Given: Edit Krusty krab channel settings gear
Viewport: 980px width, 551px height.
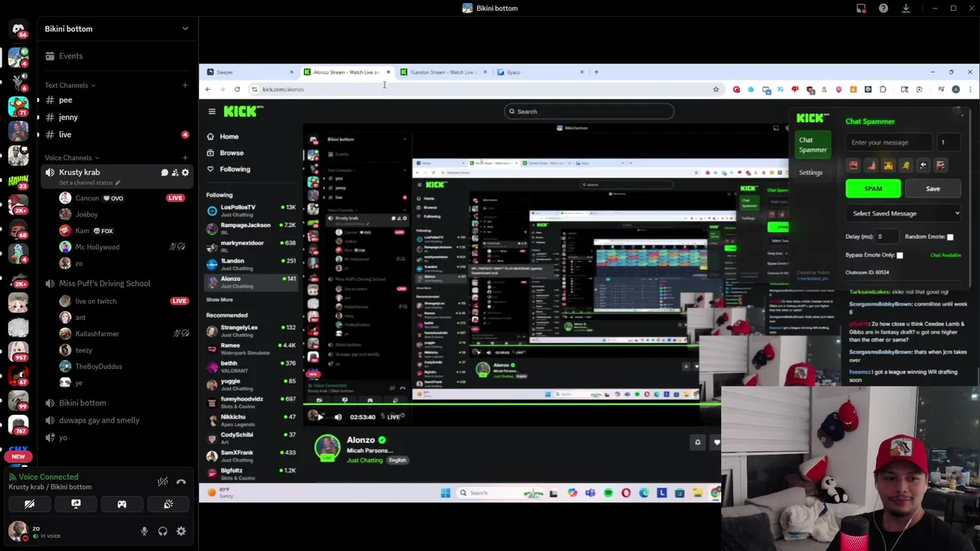Looking at the screenshot, I should point(185,173).
